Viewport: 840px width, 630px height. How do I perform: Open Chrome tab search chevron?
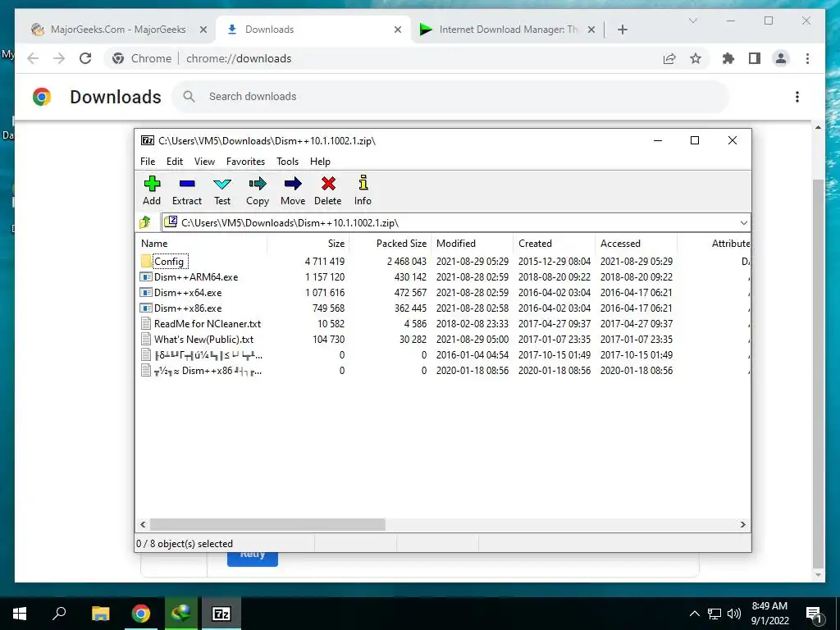pos(692,21)
